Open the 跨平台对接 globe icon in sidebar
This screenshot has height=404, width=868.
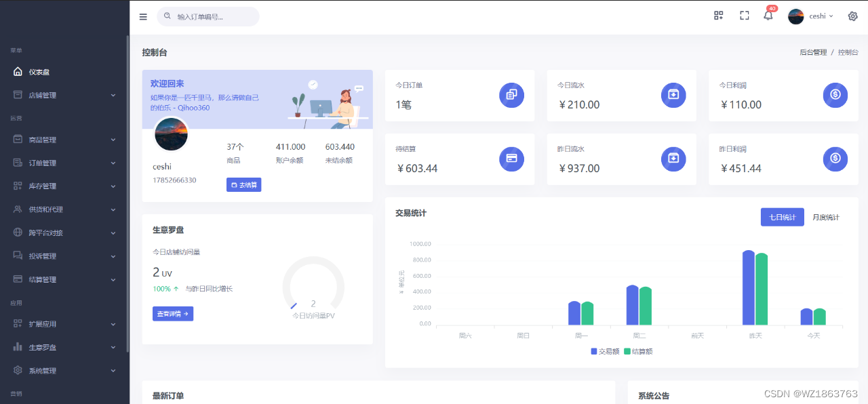[x=17, y=233]
